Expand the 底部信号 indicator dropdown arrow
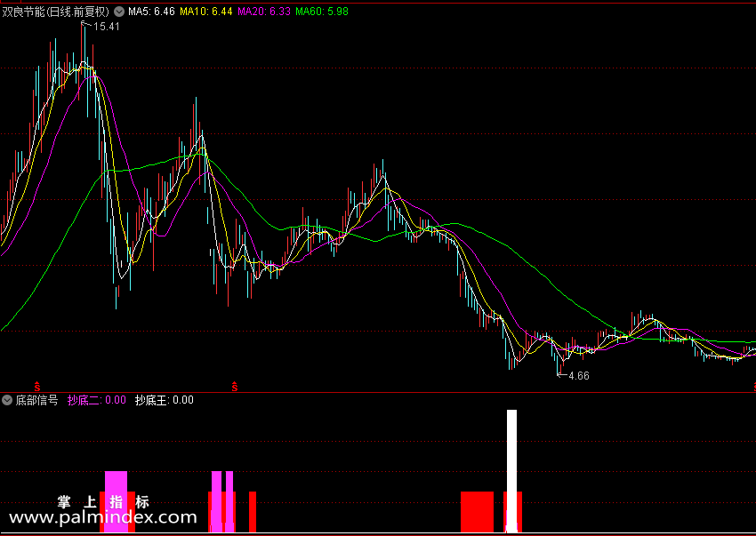756x536 pixels. (7, 400)
